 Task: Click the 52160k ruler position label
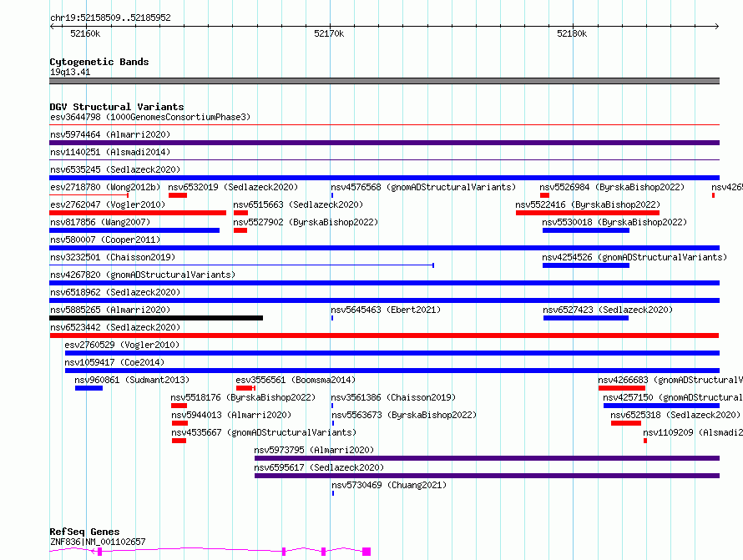click(85, 33)
